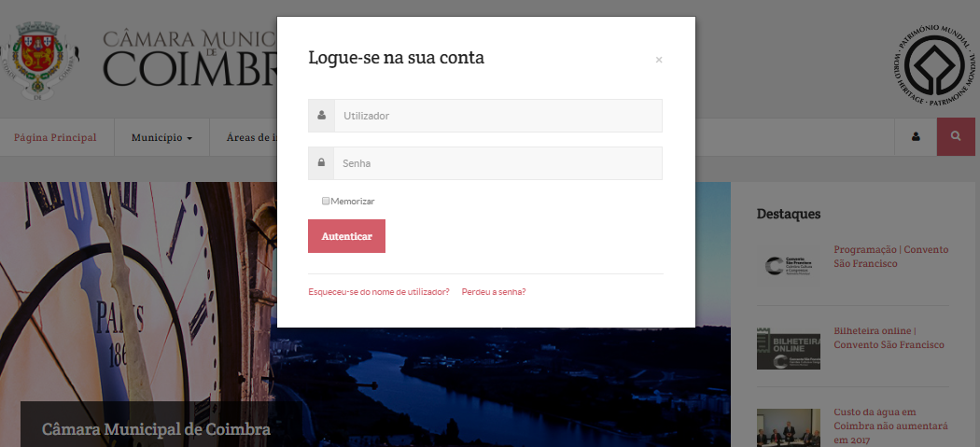Screen dimensions: 980x447
Task: Click the Destaques heading
Action: (x=788, y=214)
